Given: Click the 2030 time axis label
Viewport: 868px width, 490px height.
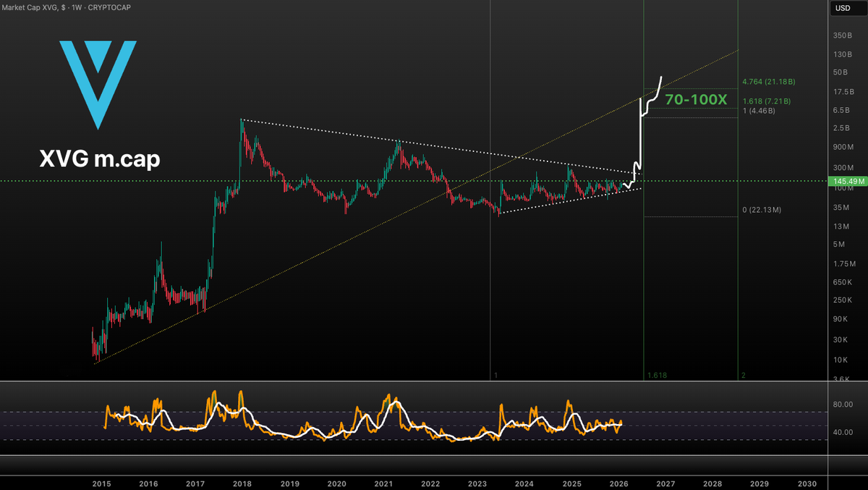Looking at the screenshot, I should point(807,483).
